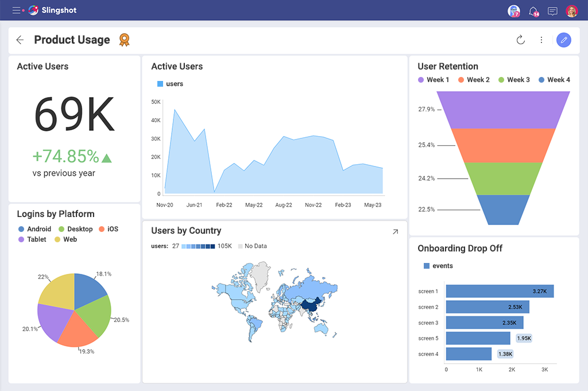Viewport: 588px width, 391px height.
Task: Open the notifications bell icon
Action: pos(533,11)
